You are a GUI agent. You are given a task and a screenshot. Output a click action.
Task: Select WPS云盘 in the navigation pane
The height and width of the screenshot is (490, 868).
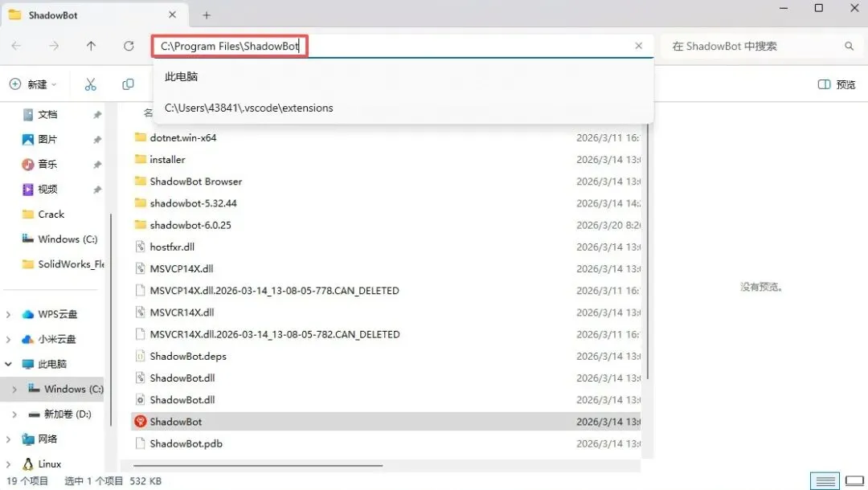point(57,314)
